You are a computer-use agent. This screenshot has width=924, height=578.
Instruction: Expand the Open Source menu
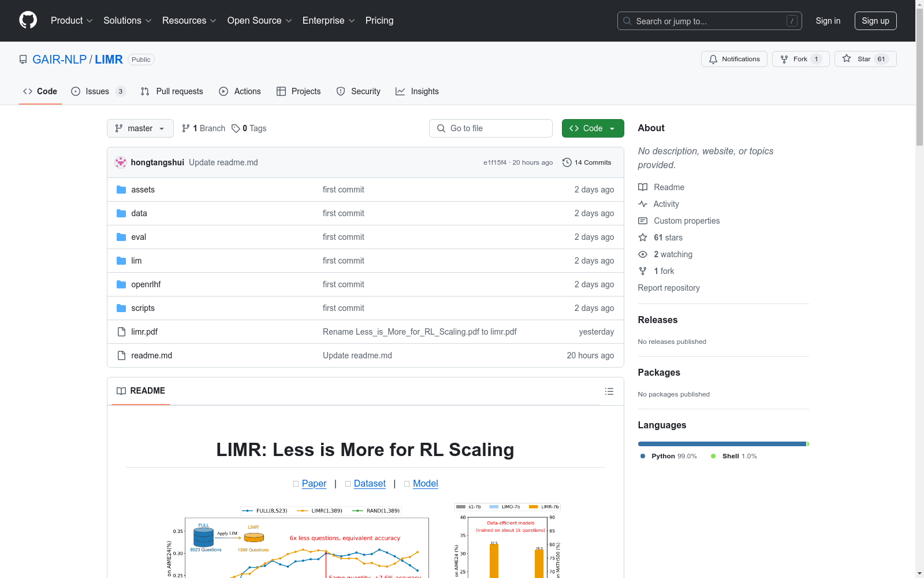tap(260, 20)
